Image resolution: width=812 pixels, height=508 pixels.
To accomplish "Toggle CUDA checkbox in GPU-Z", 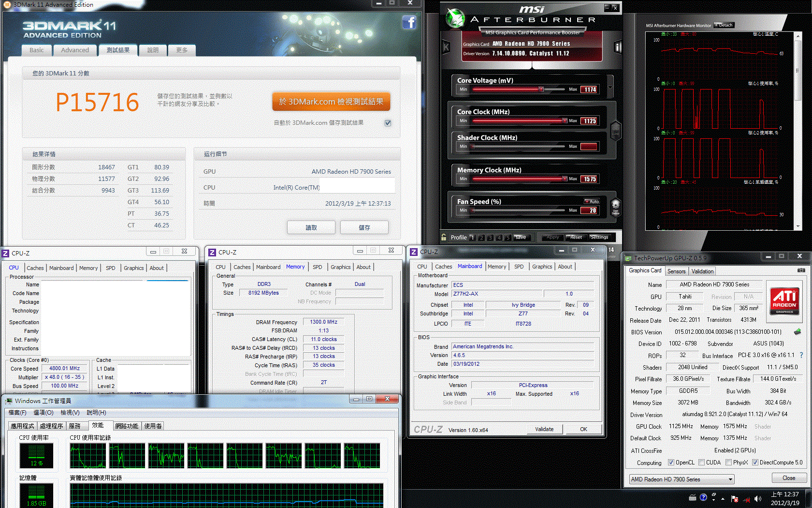I will coord(701,463).
